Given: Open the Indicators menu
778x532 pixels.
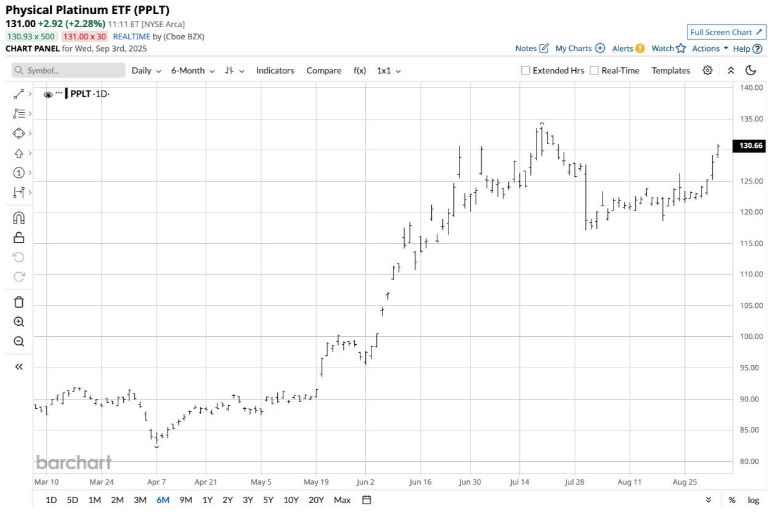Looking at the screenshot, I should coord(275,70).
